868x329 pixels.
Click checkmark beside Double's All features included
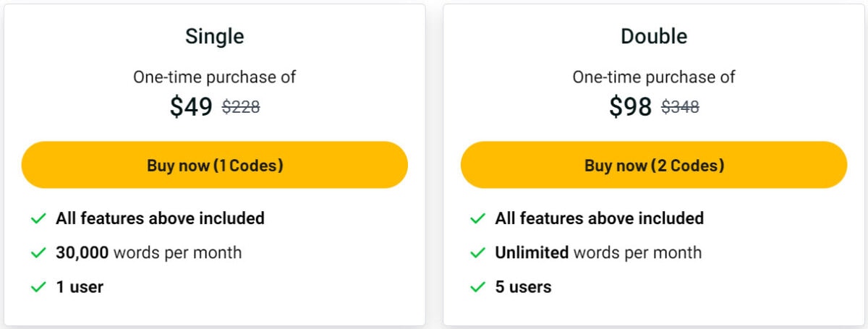pos(477,218)
